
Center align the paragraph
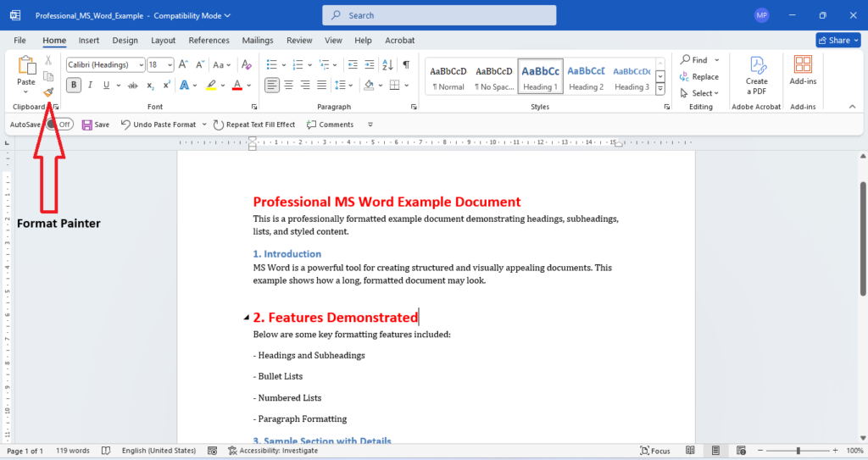tap(288, 86)
